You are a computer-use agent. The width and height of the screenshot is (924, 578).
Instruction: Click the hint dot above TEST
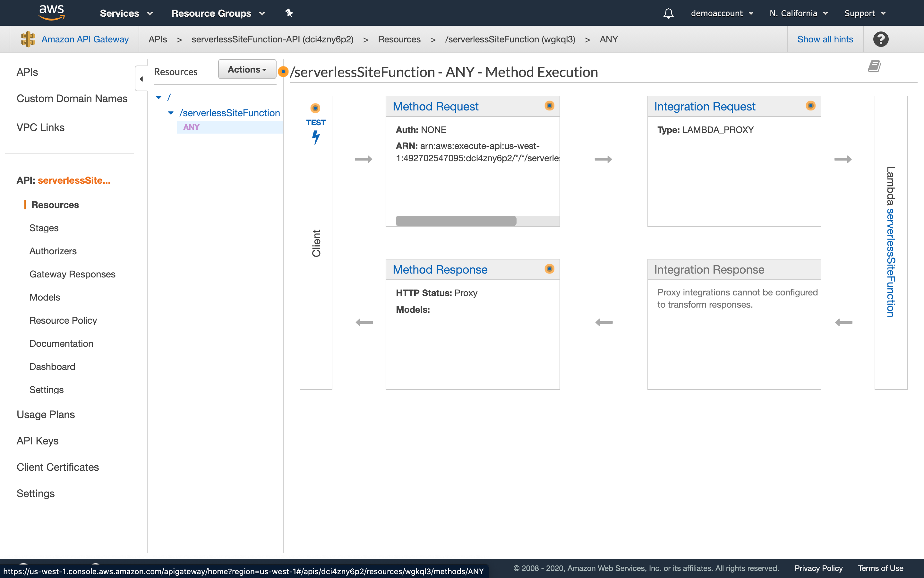coord(315,108)
